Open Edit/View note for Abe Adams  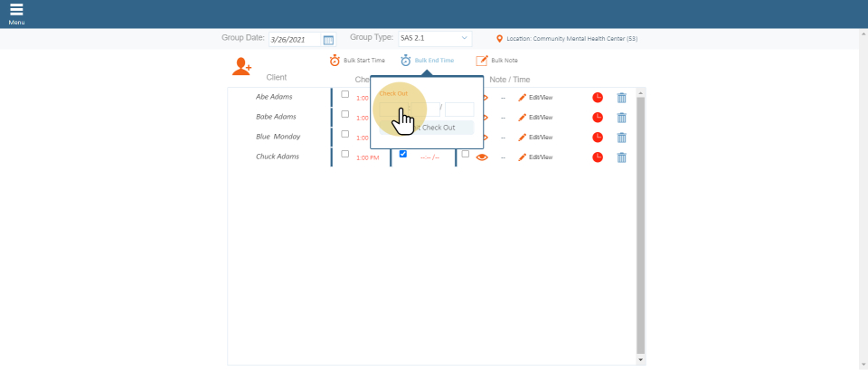(x=535, y=98)
